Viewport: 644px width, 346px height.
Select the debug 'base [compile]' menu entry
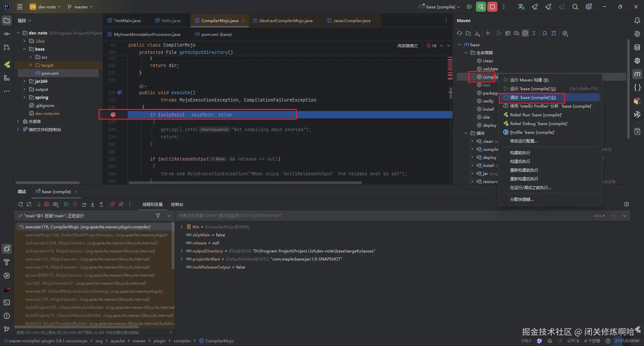tap(533, 98)
